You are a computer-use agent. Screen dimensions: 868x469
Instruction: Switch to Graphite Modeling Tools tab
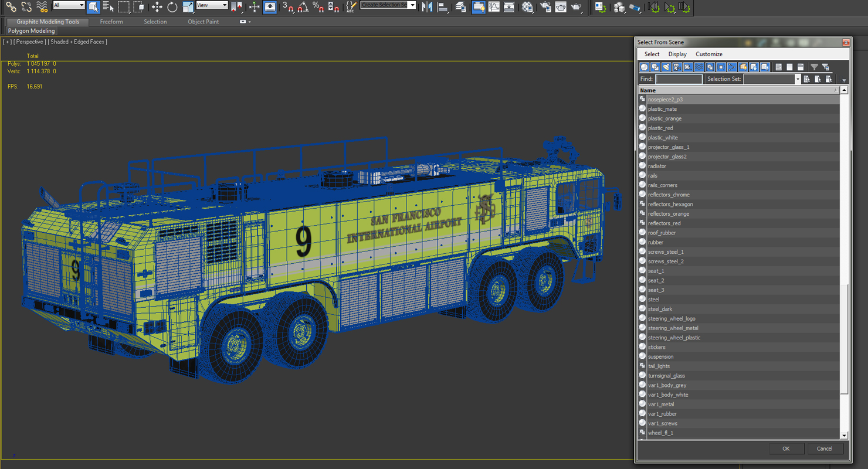pyautogui.click(x=48, y=22)
